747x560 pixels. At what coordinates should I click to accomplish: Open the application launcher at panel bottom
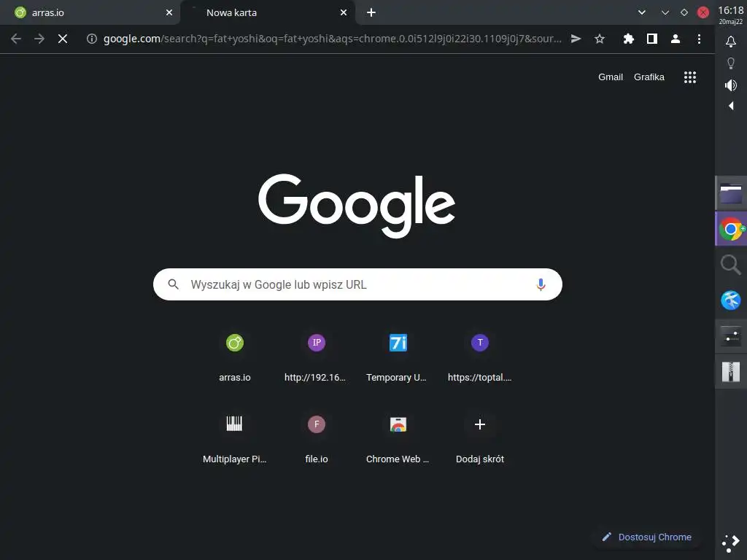coord(731,542)
